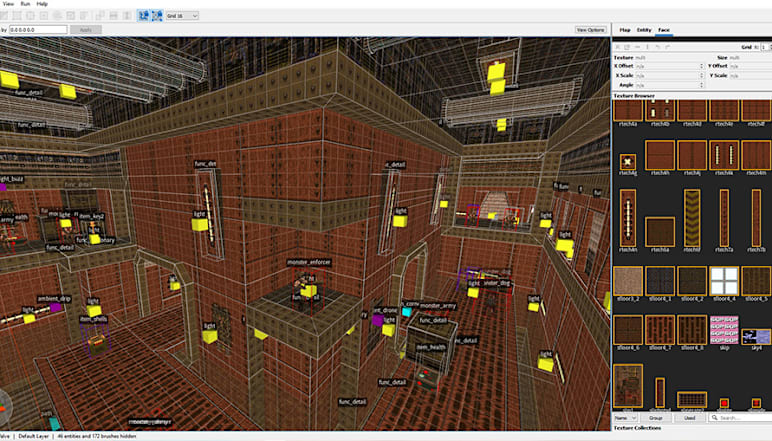Click the Y Offset field
Viewport: 772px width, 441px height.
click(750, 66)
